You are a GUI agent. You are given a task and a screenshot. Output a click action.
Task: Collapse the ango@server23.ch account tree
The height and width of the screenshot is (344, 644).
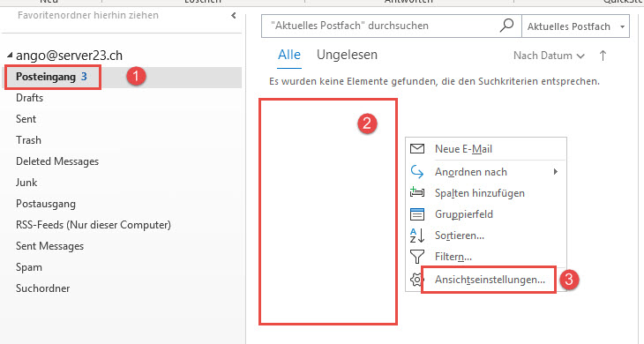10,55
